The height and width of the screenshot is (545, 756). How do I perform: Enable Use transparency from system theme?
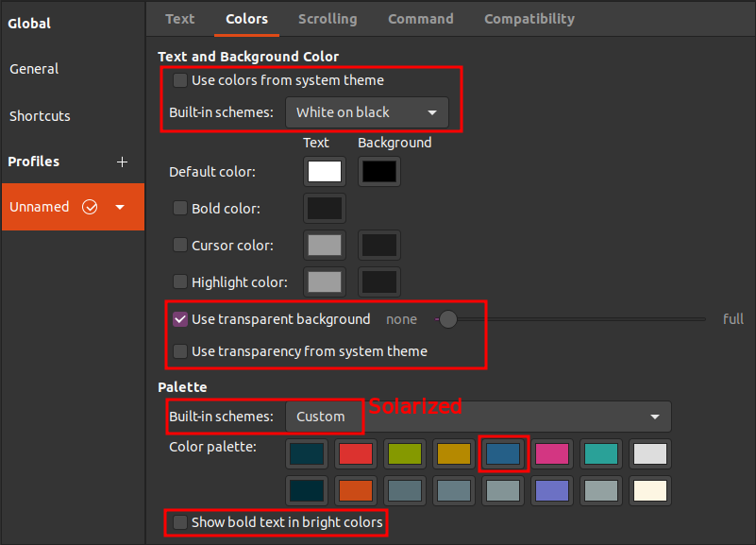click(x=180, y=351)
